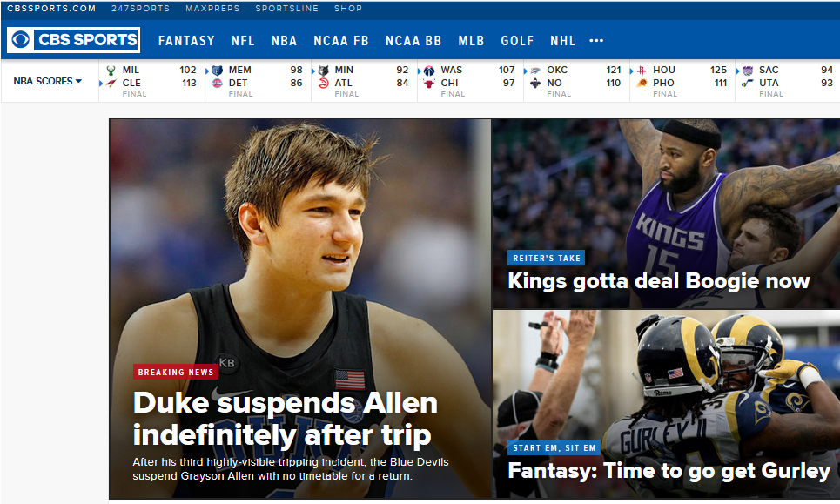
Task: Open the more options ellipsis in navigation
Action: [x=596, y=40]
